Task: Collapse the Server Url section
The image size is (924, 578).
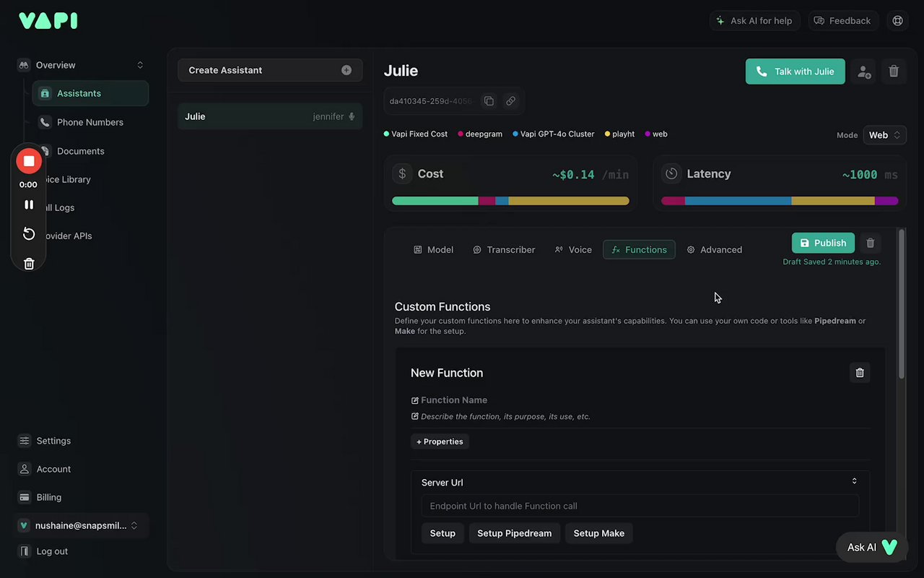Action: click(x=854, y=482)
